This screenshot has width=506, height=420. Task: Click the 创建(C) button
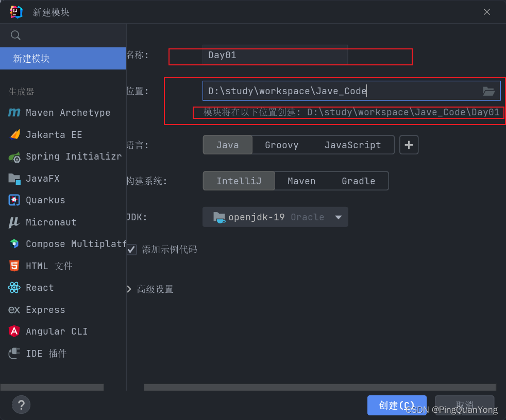397,405
